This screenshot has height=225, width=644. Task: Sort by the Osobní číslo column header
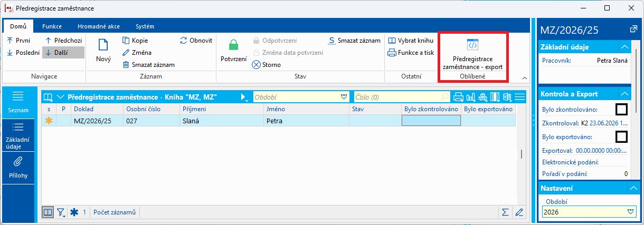tap(151, 109)
